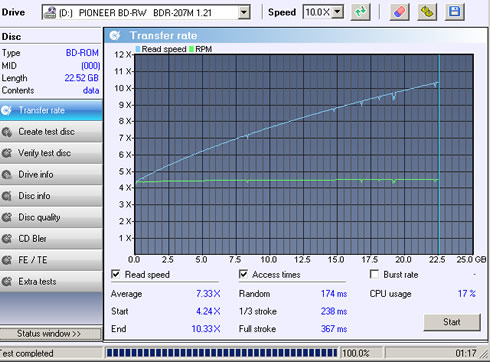Click the MID value (000)
This screenshot has width=490, height=362.
point(90,66)
